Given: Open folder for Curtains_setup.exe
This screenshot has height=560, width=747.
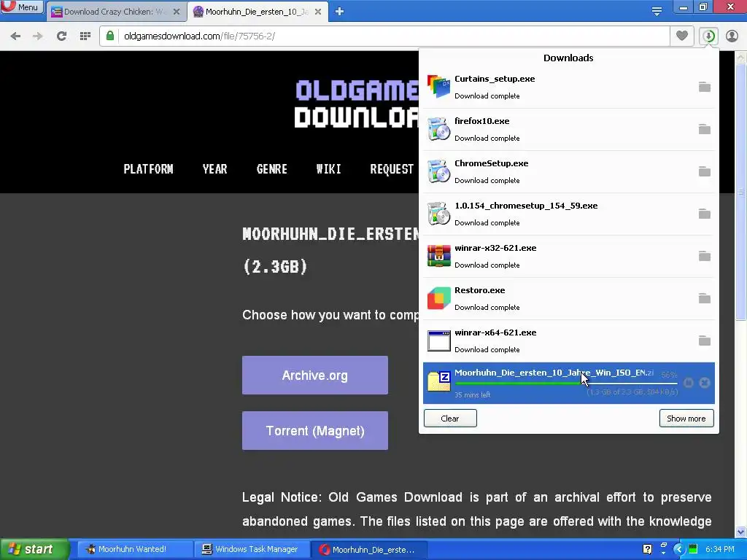Looking at the screenshot, I should coord(705,87).
